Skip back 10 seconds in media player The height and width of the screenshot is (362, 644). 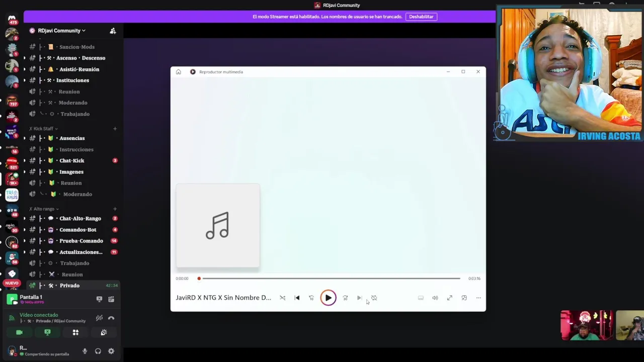(x=311, y=298)
